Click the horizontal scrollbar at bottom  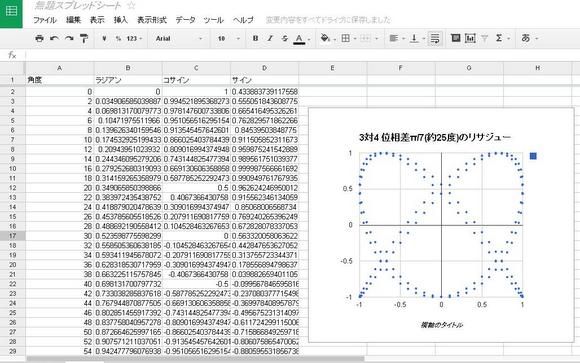pos(195,359)
